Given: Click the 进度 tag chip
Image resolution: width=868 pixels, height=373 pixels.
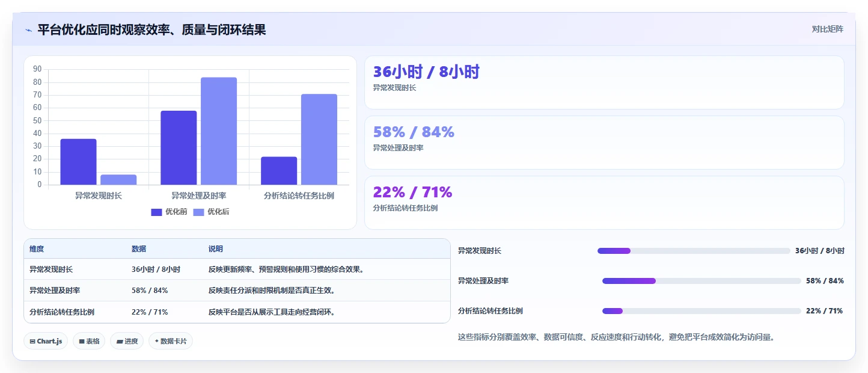Looking at the screenshot, I should click(x=127, y=341).
